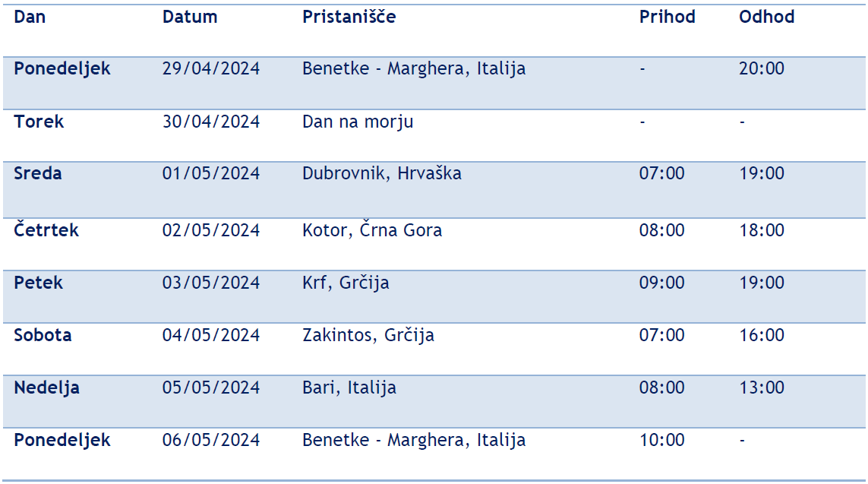Select the Dubrovnik, Hrvaška port cell
Screen dimensions: 868x484
(381, 173)
